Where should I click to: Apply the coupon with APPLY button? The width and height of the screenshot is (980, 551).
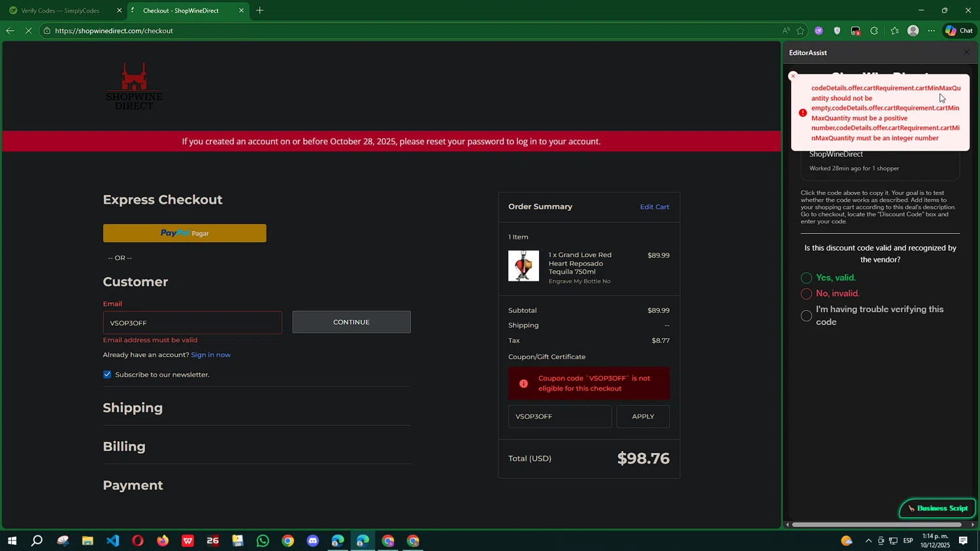coord(643,417)
